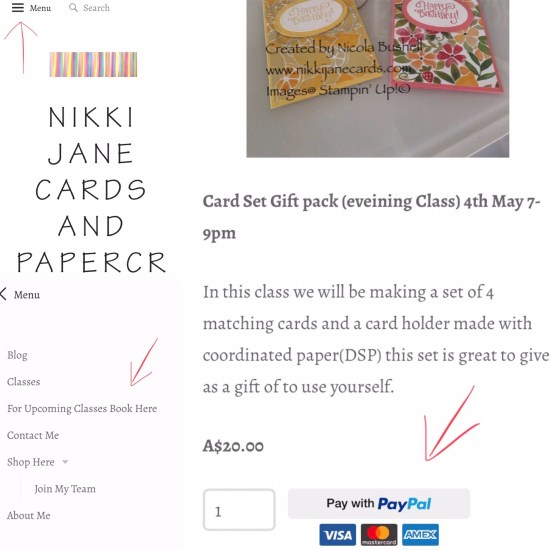The image size is (550, 550).
Task: Expand the Shop Here dropdown arrow
Action: (x=65, y=462)
